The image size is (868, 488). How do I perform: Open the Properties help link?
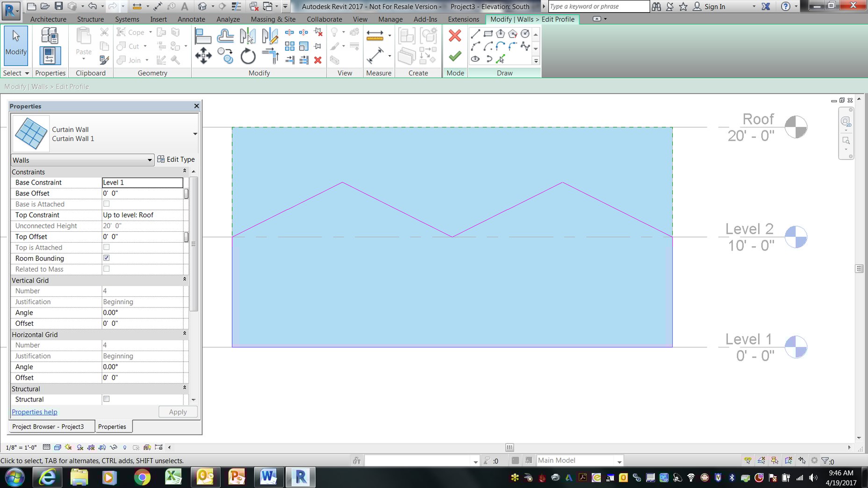[x=34, y=412]
